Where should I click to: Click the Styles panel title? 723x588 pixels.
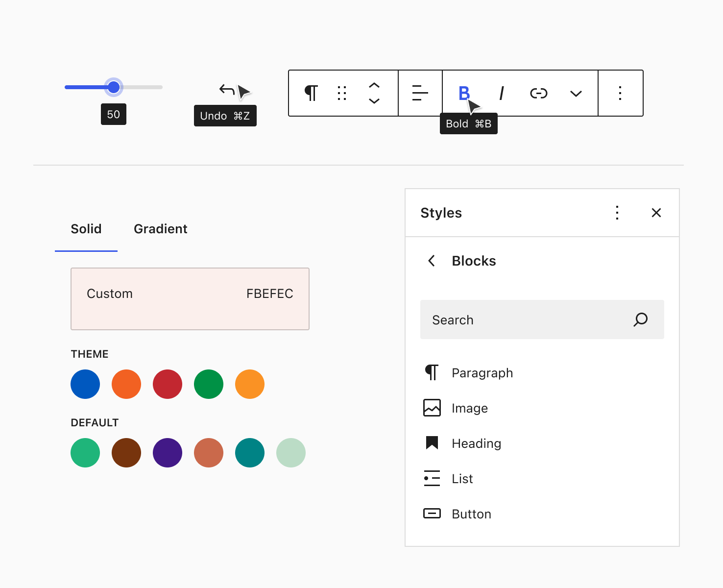pos(441,213)
